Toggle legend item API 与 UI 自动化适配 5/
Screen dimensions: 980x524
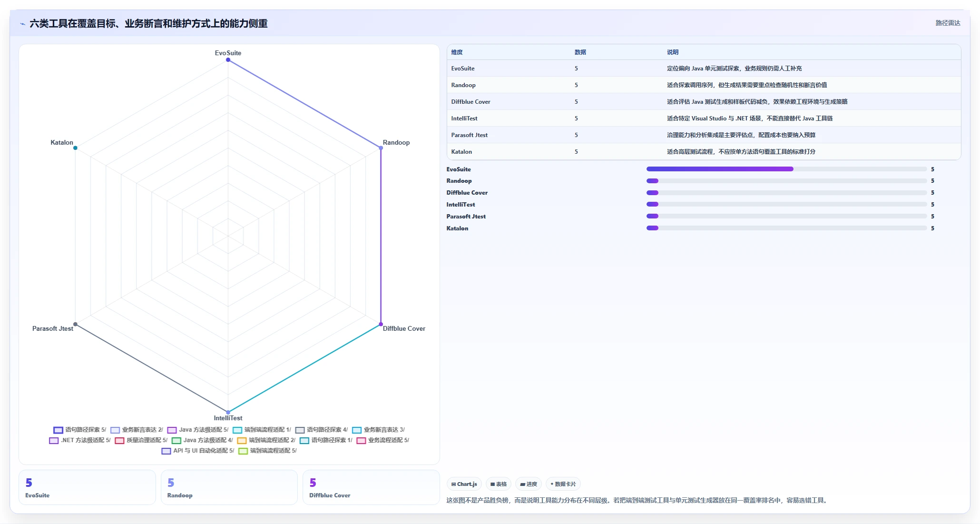[x=197, y=451]
